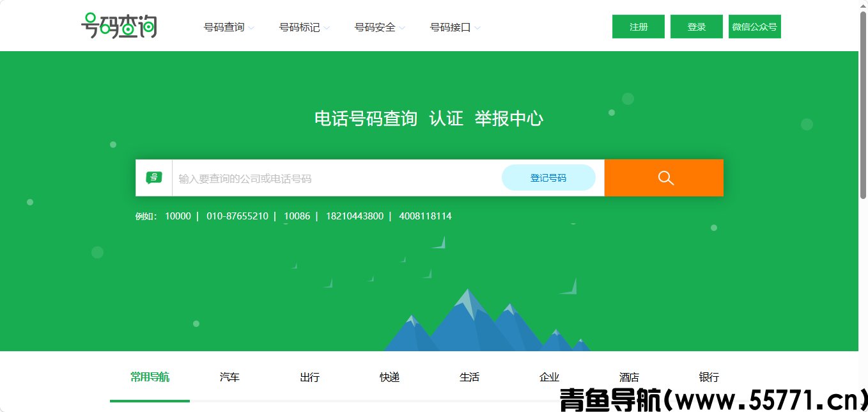Expand the 号码接口 menu chevron
The image size is (868, 412).
[x=477, y=28]
